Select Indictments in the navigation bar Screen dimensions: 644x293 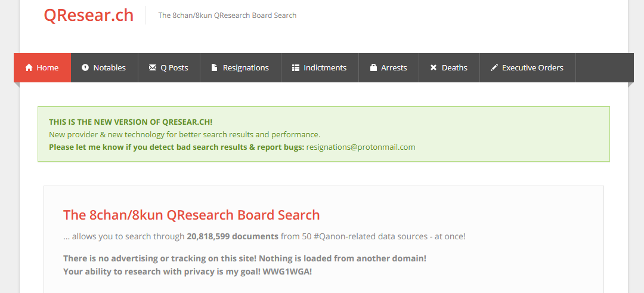click(320, 68)
